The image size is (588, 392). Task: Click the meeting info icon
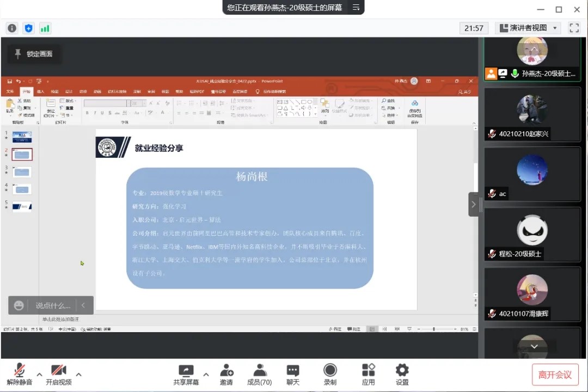12,28
